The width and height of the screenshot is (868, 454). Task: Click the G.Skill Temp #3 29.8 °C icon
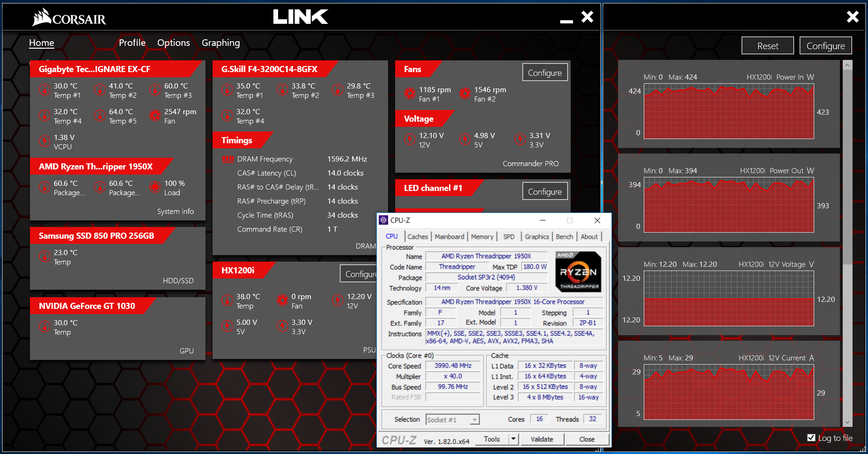pyautogui.click(x=338, y=89)
